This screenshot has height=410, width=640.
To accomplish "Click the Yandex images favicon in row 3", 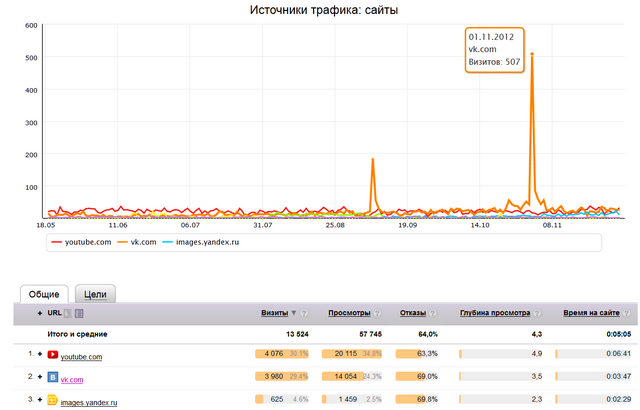I will coord(52,400).
